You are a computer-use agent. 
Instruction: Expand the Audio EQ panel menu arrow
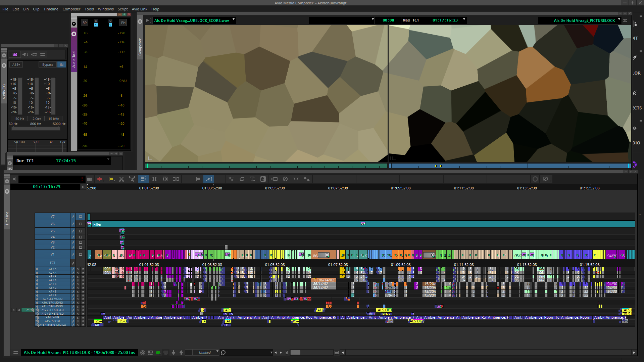click(4, 55)
